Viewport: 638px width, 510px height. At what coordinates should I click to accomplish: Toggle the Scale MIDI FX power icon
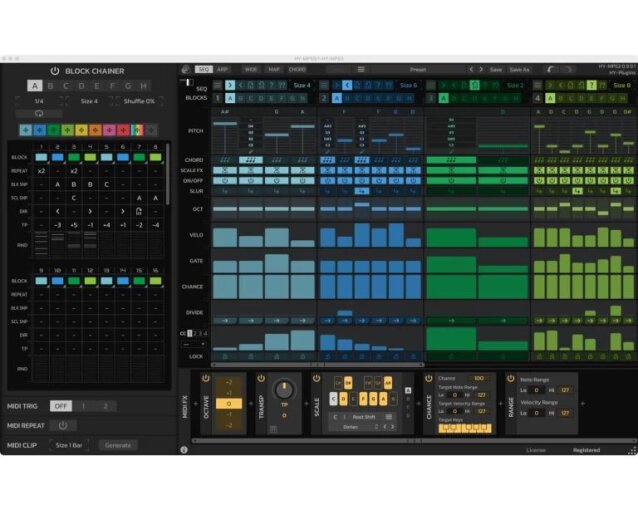(x=316, y=379)
